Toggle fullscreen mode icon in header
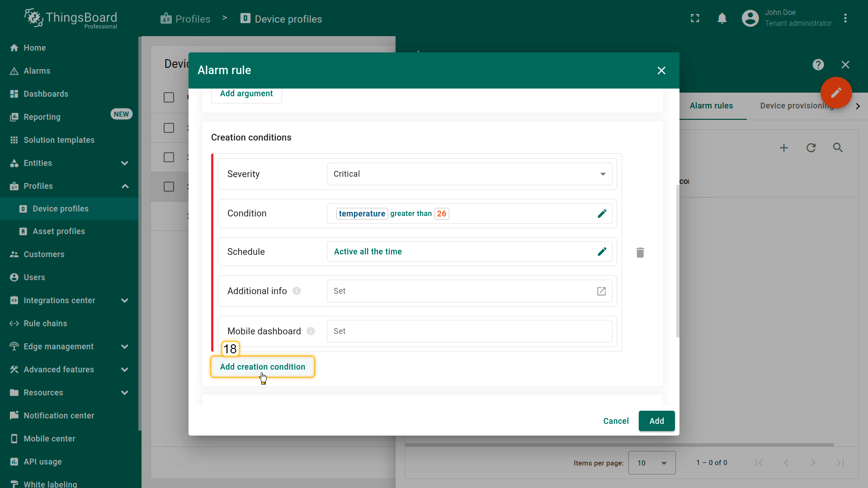Viewport: 868px width, 488px height. (695, 19)
